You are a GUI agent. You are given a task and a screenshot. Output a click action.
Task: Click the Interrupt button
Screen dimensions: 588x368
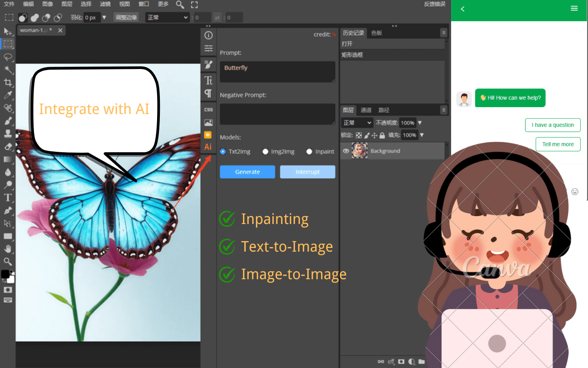[x=308, y=172]
